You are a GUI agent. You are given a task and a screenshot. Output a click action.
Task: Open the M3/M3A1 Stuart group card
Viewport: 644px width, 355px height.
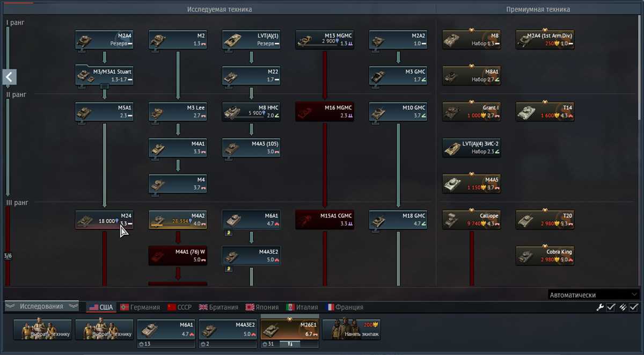tap(104, 76)
